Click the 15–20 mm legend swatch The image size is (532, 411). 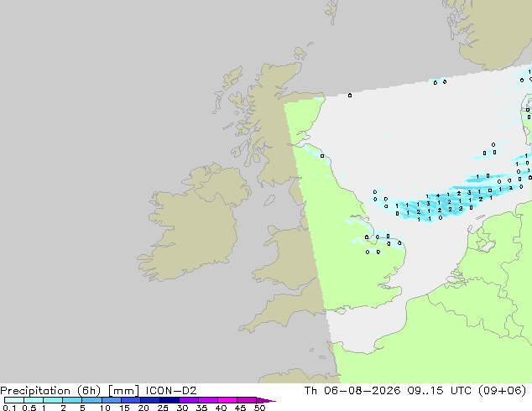coord(130,400)
